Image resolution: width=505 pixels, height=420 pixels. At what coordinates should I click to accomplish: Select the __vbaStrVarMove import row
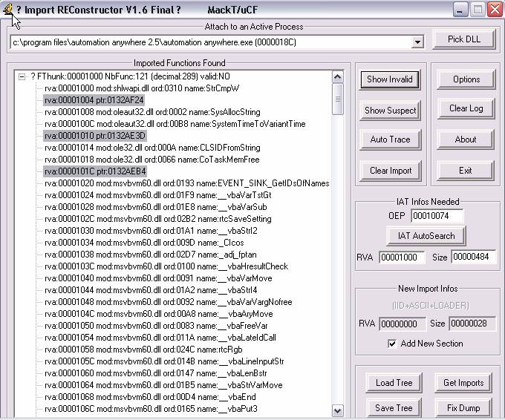pos(163,385)
